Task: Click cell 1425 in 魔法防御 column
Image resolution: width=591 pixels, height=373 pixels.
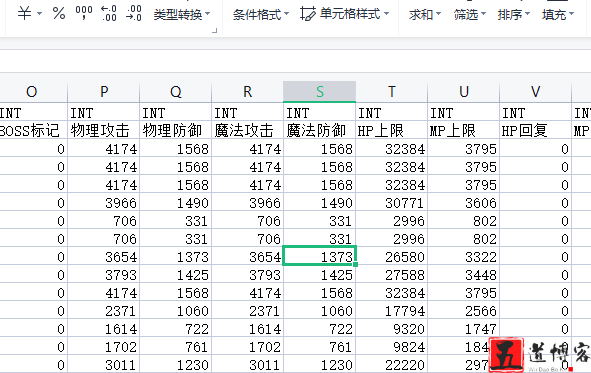Action: [x=320, y=275]
